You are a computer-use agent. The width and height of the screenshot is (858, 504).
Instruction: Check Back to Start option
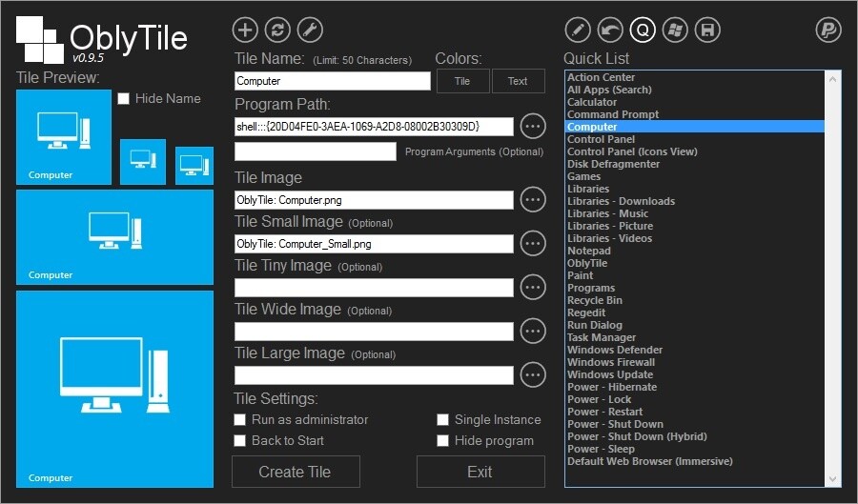(239, 440)
